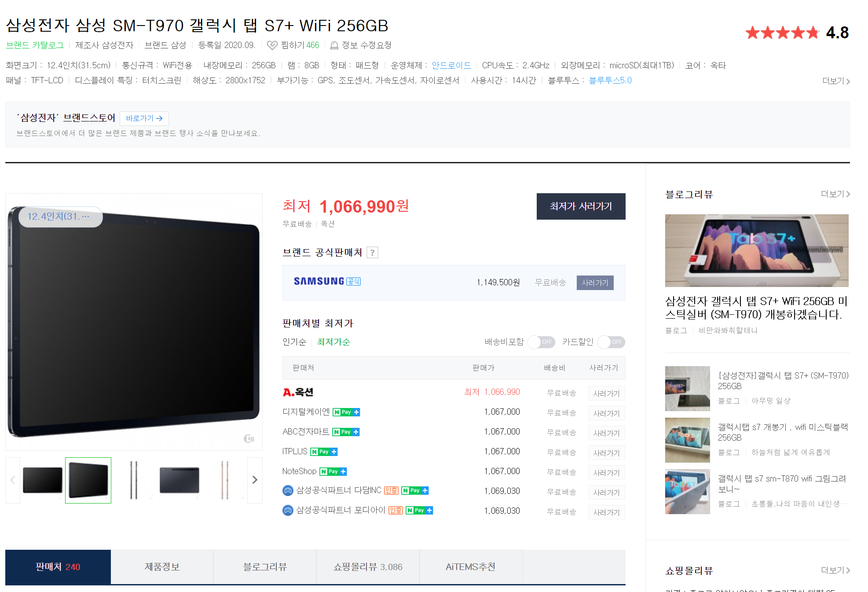Select the dark side-profile tablet thumbnail
The image size is (868, 592).
click(134, 480)
